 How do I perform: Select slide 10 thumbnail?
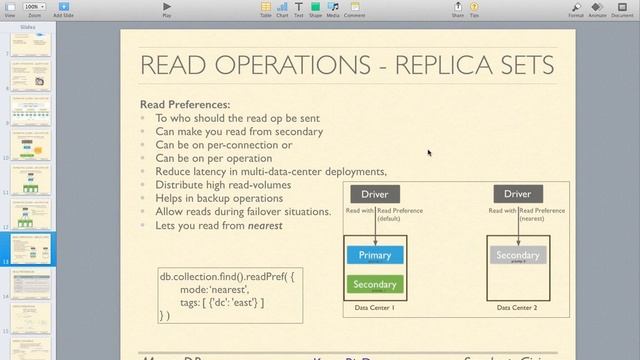pyautogui.click(x=31, y=146)
